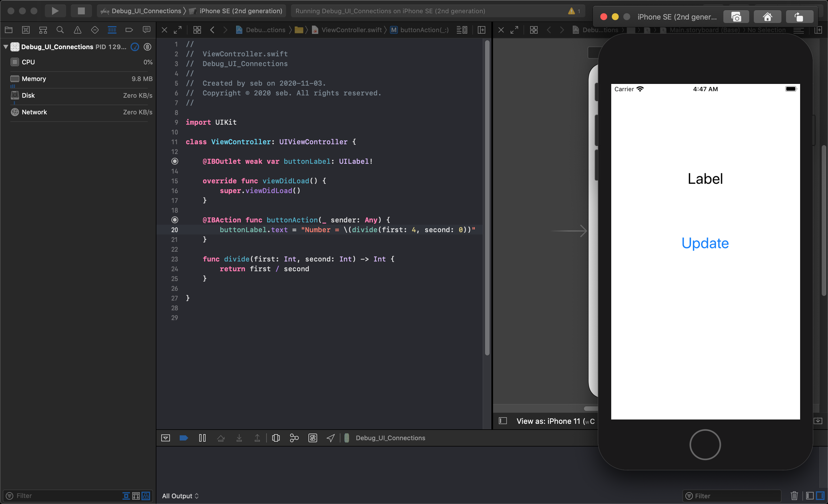This screenshot has height=504, width=828.
Task: Click the warning indicator in activity bar
Action: (x=574, y=11)
